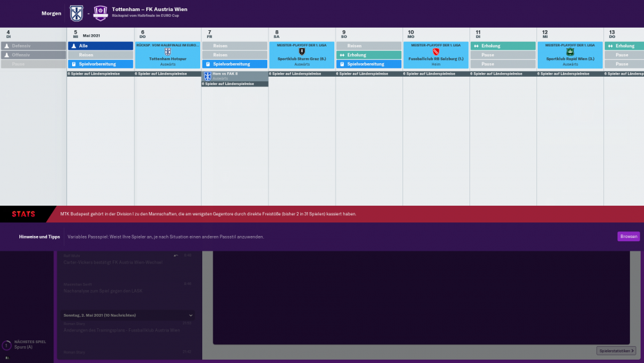Image resolution: width=644 pixels, height=363 pixels.
Task: Click the Browsen button
Action: click(629, 237)
